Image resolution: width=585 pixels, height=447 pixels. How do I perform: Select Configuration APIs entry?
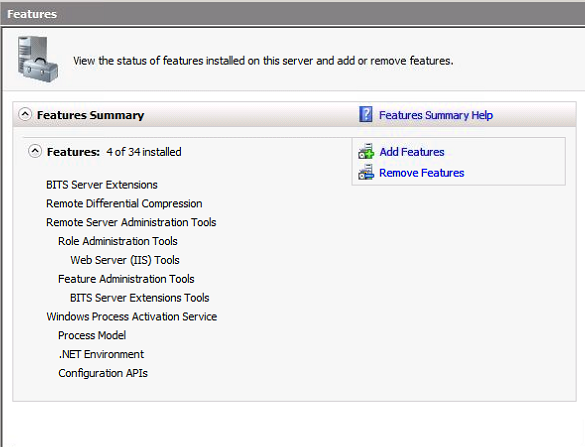pyautogui.click(x=103, y=373)
